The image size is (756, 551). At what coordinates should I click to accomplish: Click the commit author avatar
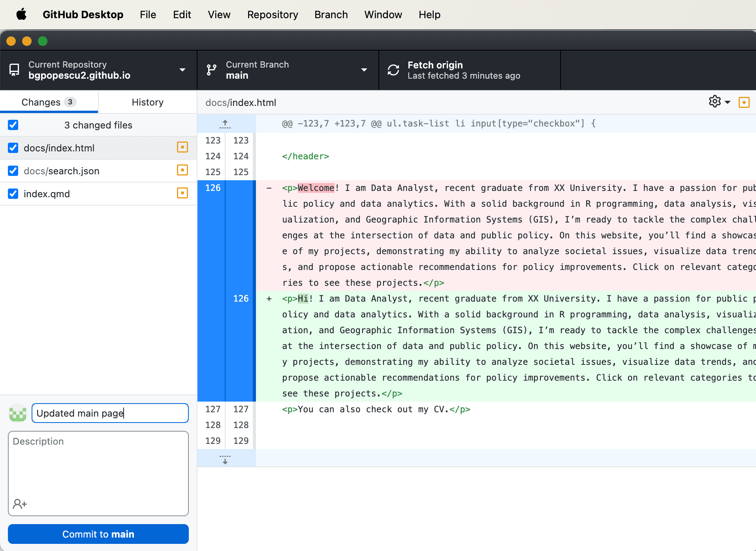tap(18, 413)
